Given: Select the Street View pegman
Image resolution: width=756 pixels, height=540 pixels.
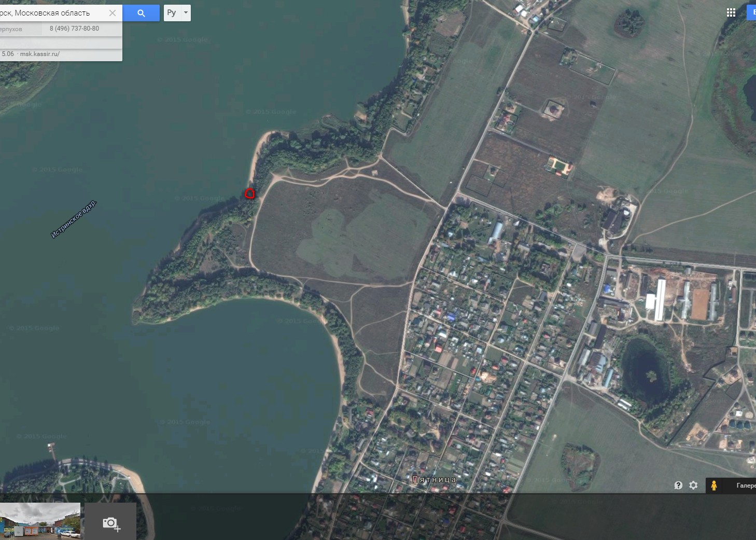Looking at the screenshot, I should tap(714, 486).
